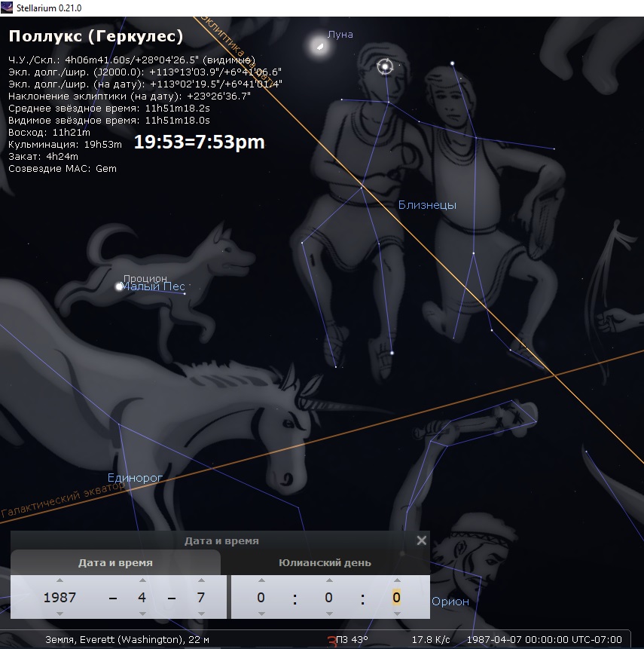Click the 1987-04-07 00:00:00 UTC-07:00 status time

pos(545,639)
